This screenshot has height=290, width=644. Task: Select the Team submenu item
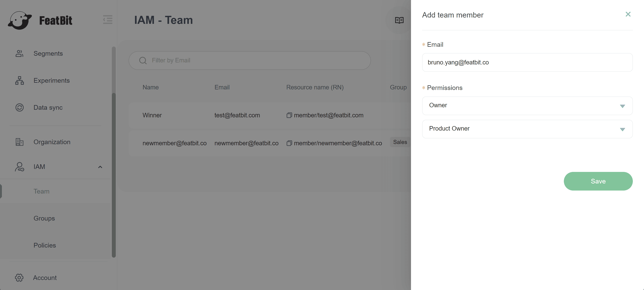tap(42, 191)
